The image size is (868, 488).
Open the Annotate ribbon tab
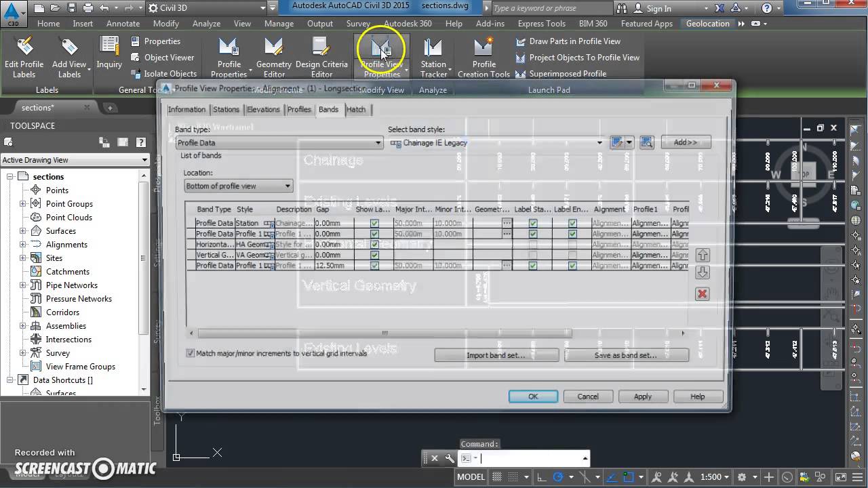(x=123, y=24)
